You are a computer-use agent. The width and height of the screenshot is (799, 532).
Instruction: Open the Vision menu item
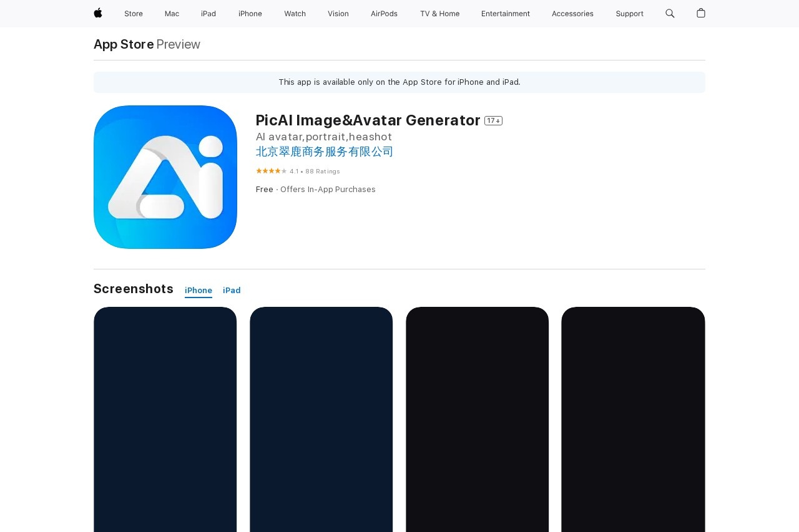tap(338, 14)
